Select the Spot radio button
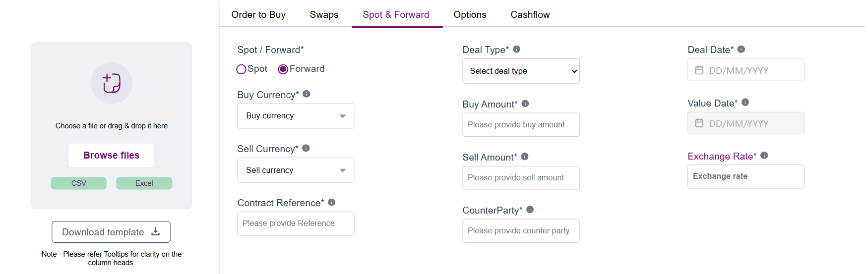 click(242, 69)
